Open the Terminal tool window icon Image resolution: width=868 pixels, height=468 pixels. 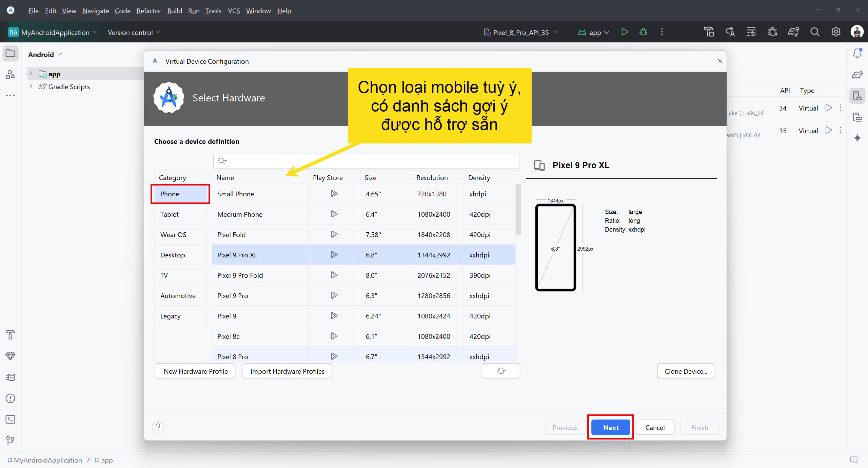pyautogui.click(x=11, y=420)
